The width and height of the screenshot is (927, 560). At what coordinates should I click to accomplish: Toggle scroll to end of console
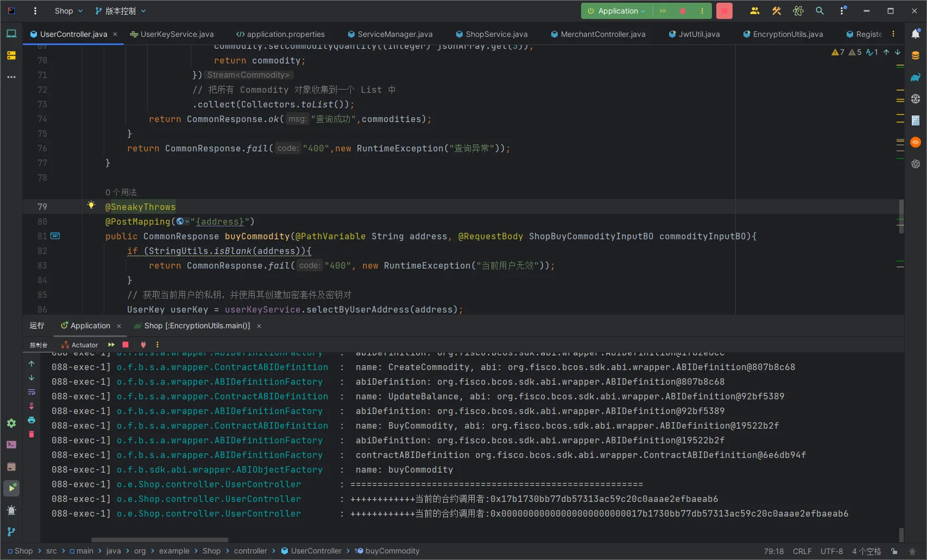(x=31, y=406)
